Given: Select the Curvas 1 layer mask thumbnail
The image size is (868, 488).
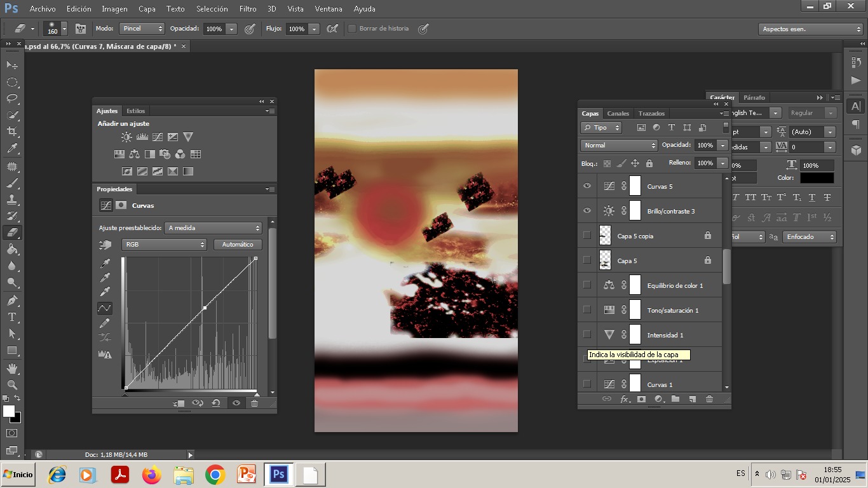Looking at the screenshot, I should coord(635,383).
